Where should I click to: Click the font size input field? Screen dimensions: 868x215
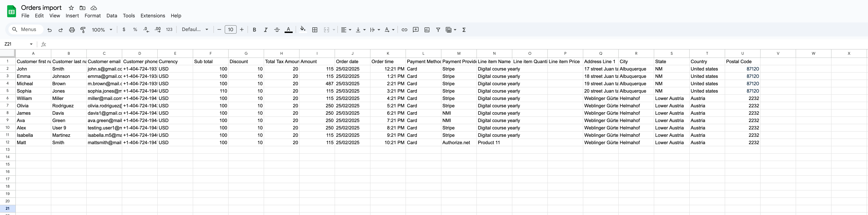click(231, 30)
